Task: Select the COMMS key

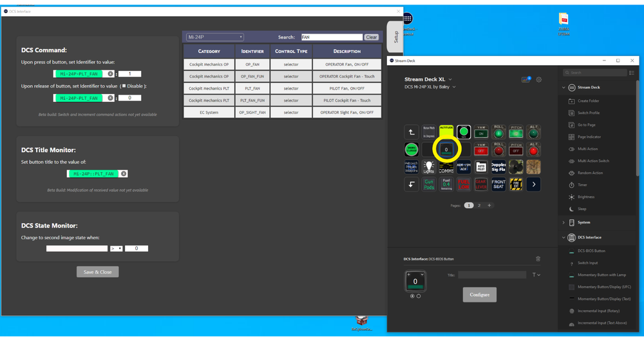Action: tap(446, 167)
